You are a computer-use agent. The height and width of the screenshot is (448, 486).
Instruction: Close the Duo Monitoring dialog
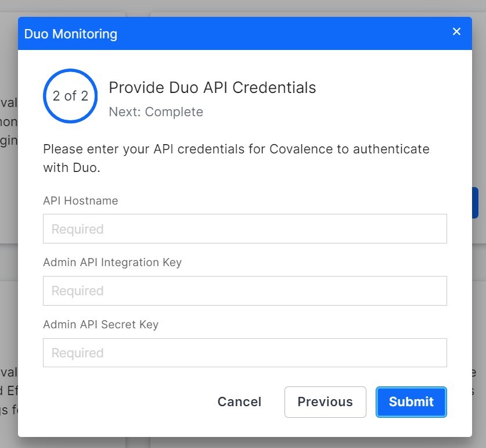pos(456,31)
